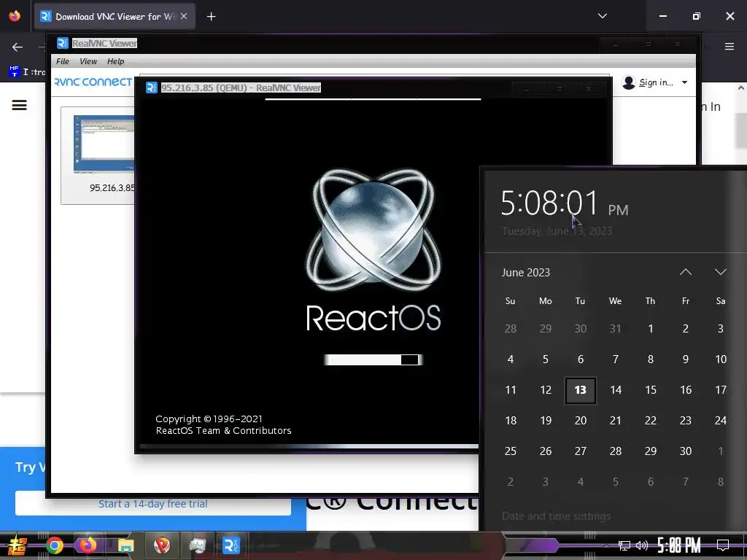Select June 10 in the calendar
Screen dimensions: 747x560
[721, 359]
